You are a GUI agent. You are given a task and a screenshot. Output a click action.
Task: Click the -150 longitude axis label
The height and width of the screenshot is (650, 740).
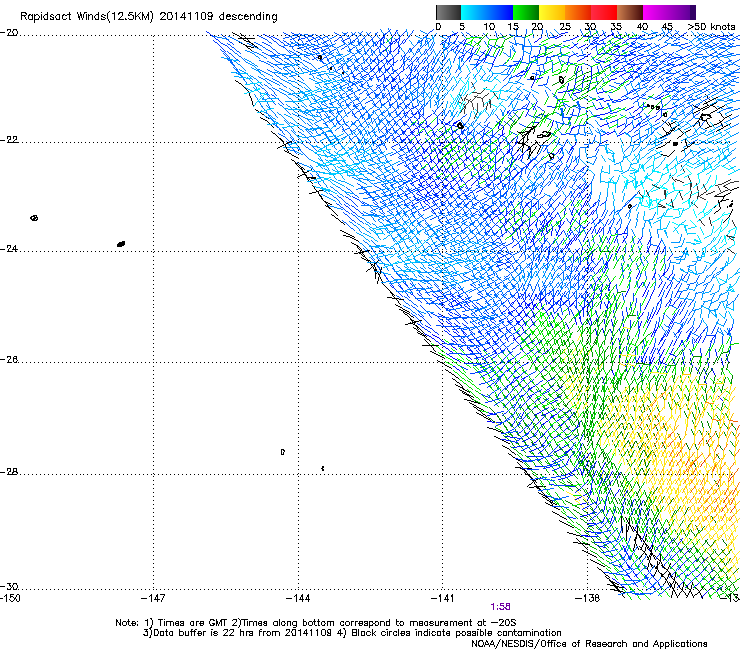point(10,598)
